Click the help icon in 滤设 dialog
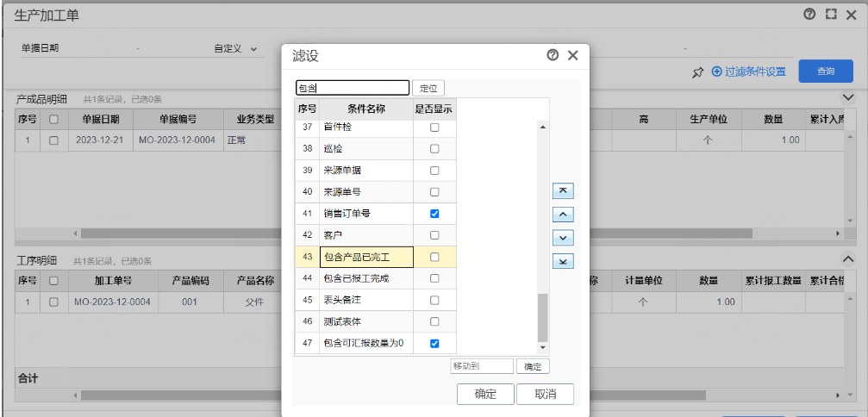This screenshot has width=868, height=417. point(553,55)
